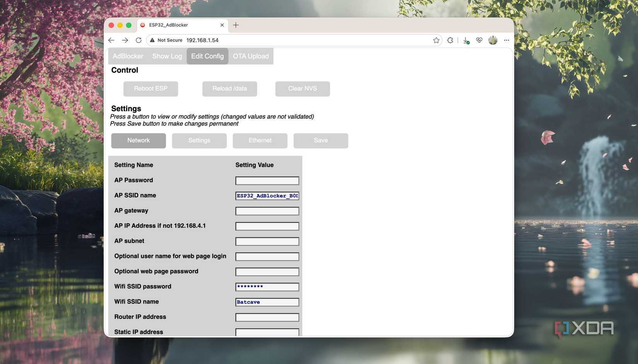The height and width of the screenshot is (364, 638).
Task: Switch to the AdBlocker tab
Action: (x=128, y=56)
